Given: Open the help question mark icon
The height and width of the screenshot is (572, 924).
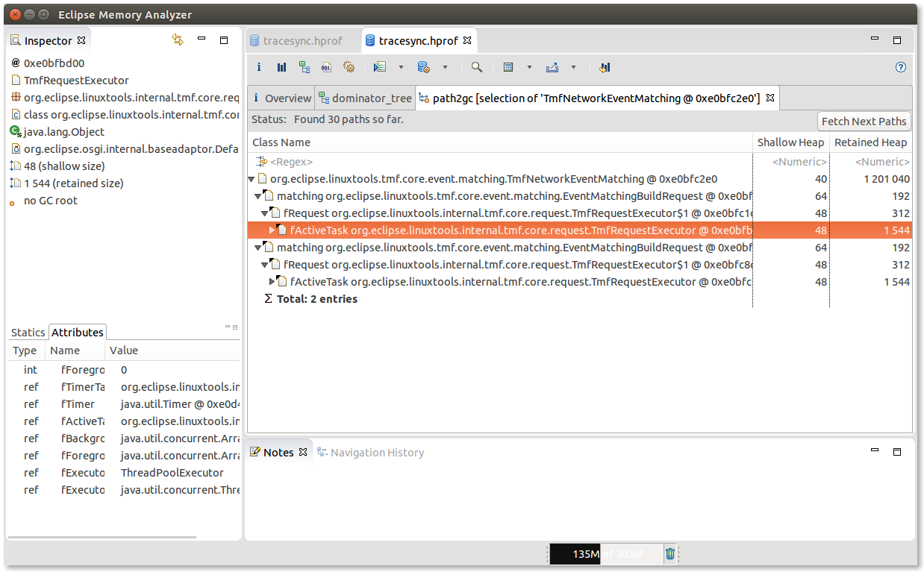Looking at the screenshot, I should tap(901, 67).
